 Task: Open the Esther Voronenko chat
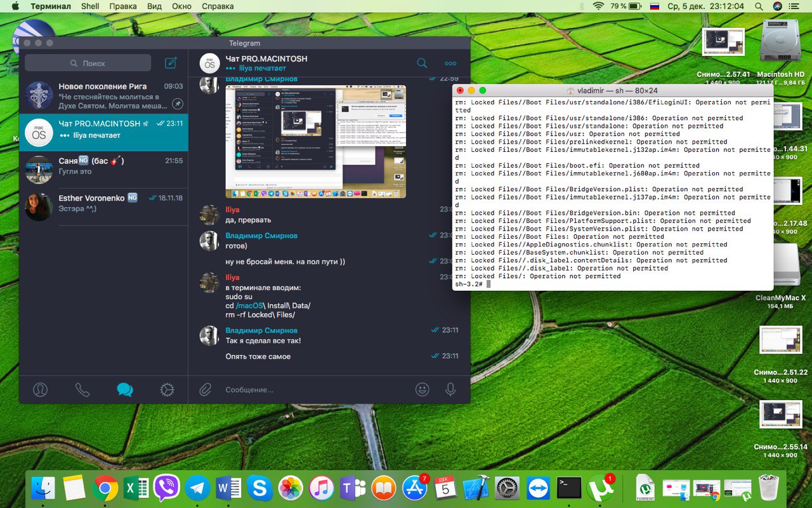coord(103,206)
